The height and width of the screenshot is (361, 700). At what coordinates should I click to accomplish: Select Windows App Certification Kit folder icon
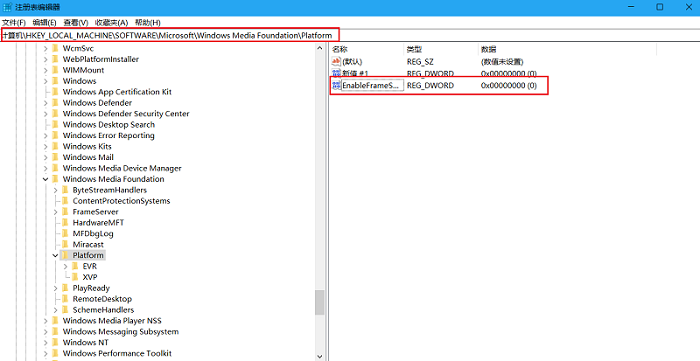[x=55, y=92]
